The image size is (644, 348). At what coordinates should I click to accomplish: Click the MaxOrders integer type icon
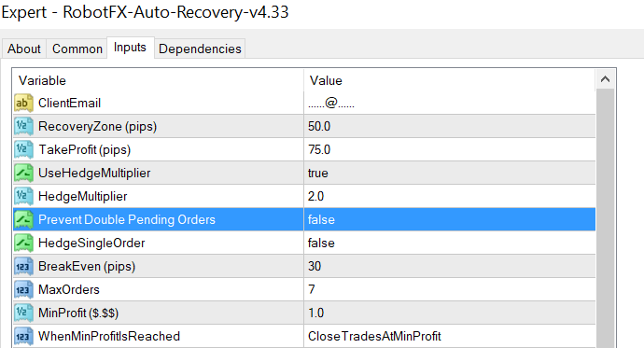coord(23,290)
